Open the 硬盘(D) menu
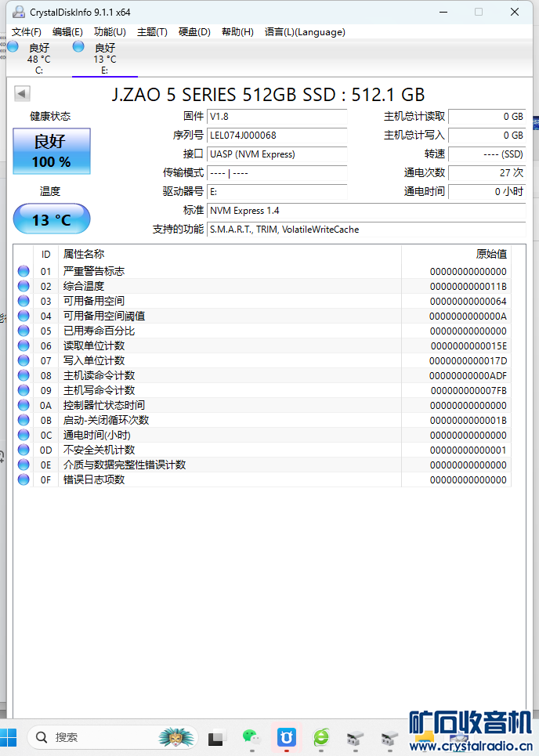Viewport: 539px width, 756px height. [194, 32]
